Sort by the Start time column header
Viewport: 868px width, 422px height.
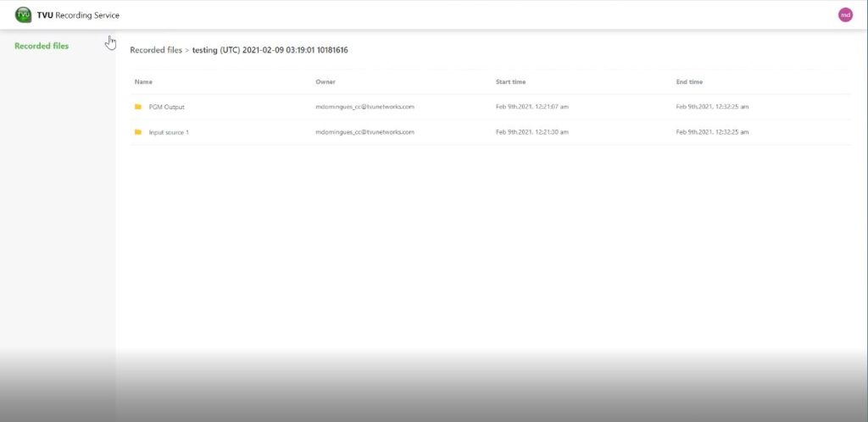[510, 82]
